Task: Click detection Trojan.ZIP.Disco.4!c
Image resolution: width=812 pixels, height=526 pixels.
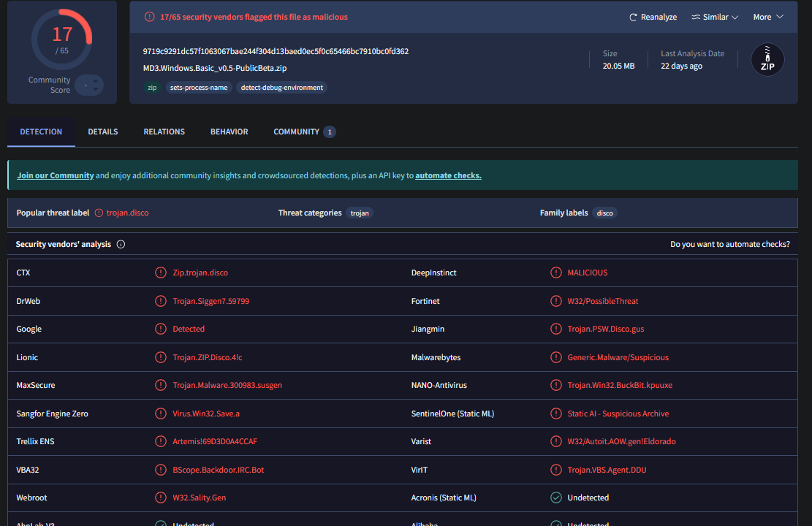Action: [207, 357]
